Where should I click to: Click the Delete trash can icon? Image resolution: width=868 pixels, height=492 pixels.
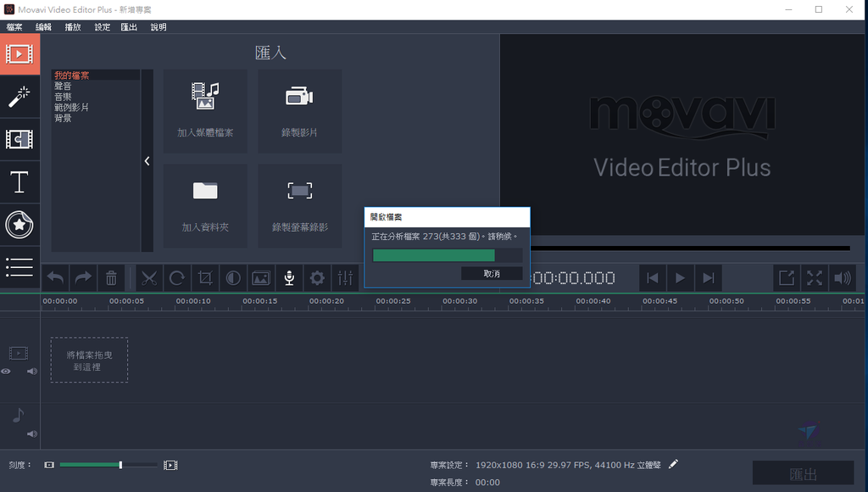pos(111,278)
